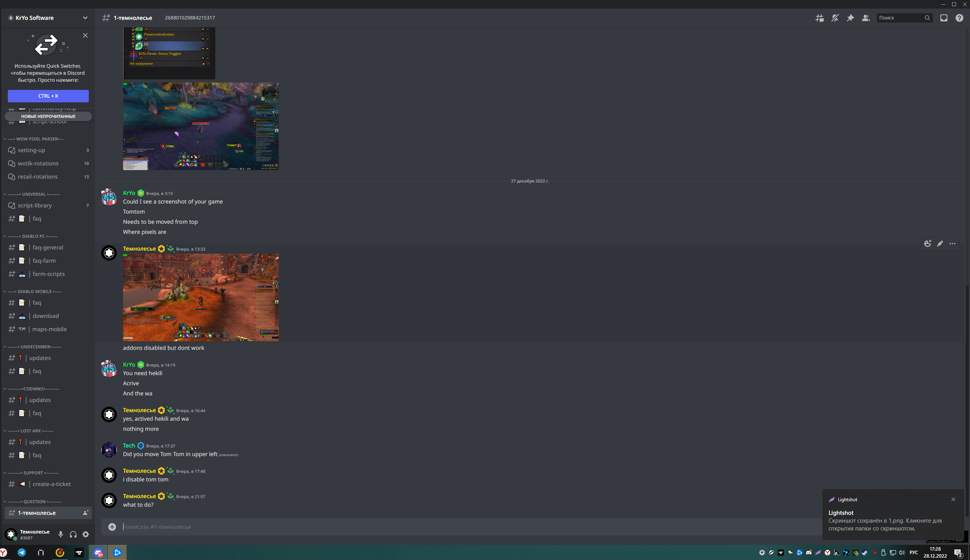The image size is (970, 560).
Task: Click KrYo username on 14:19 message
Action: (129, 365)
